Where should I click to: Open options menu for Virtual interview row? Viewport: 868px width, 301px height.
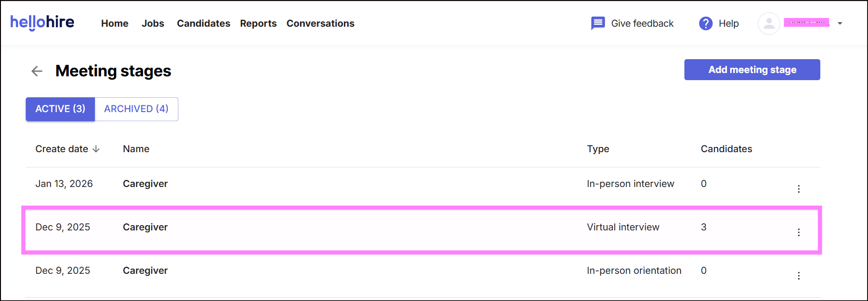pos(798,232)
